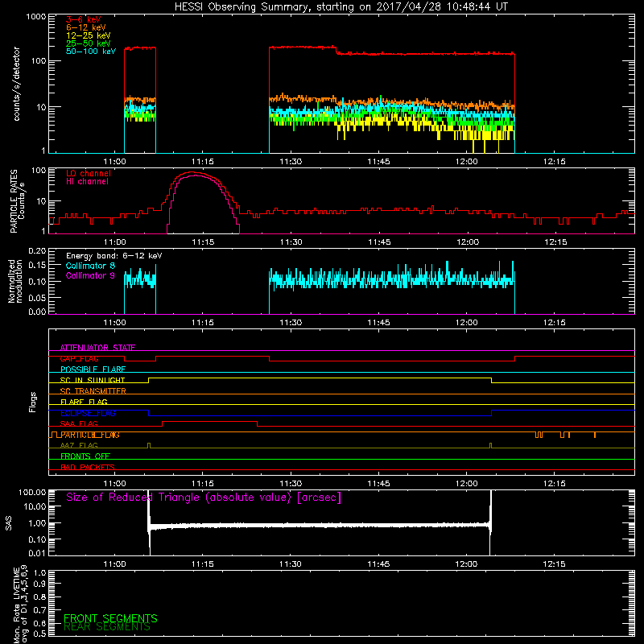Click the BAD_PACKETS flag label
Viewport: 644px width, 644px height.
click(88, 468)
